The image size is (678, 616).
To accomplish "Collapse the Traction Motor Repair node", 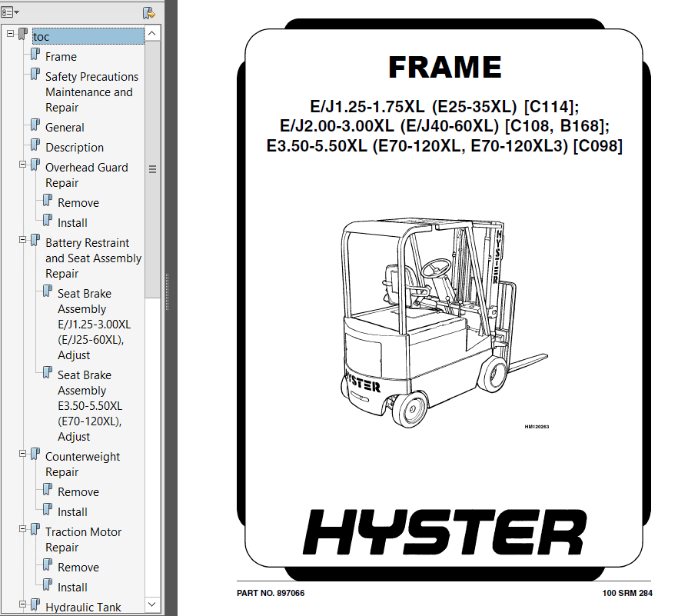I will click(22, 528).
